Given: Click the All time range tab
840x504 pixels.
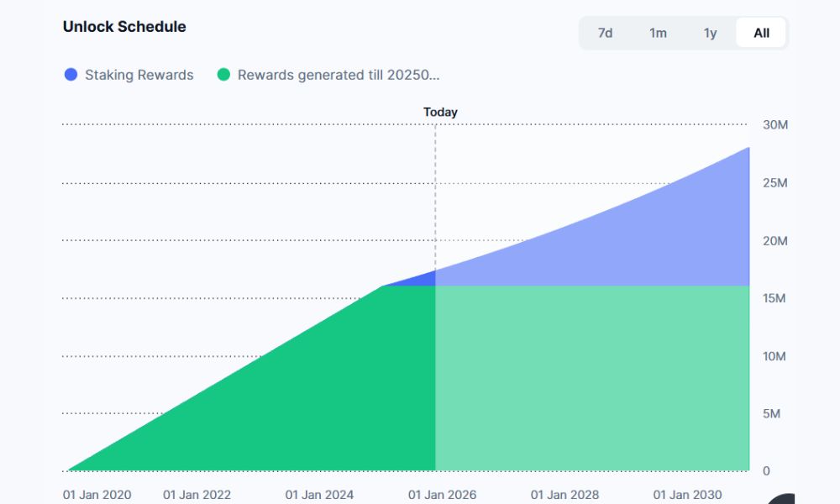Looking at the screenshot, I should [761, 33].
